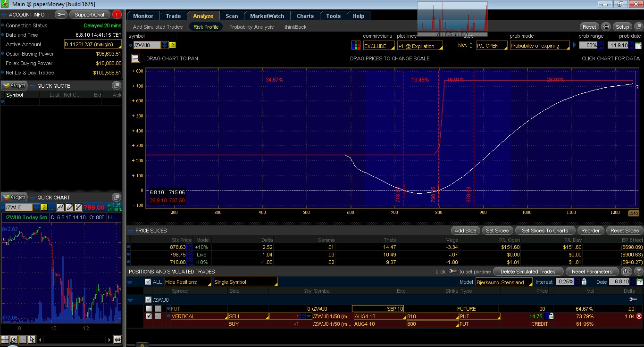Click the red alert icon beside Support/Chat
The image size is (644, 347).
click(117, 15)
